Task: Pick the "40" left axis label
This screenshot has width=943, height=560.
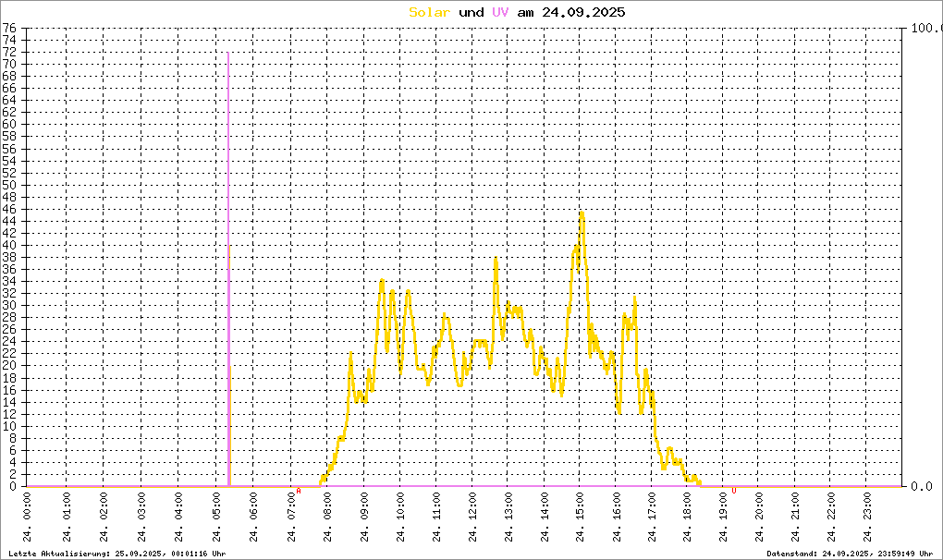Action: [9, 245]
